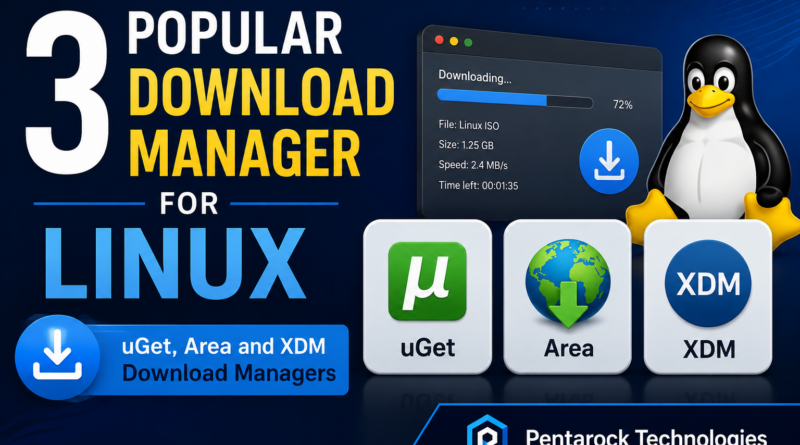Screen dimensions: 800x445
Task: Click the 'Speed: 2.4 MB/s' line
Action: coord(473,165)
